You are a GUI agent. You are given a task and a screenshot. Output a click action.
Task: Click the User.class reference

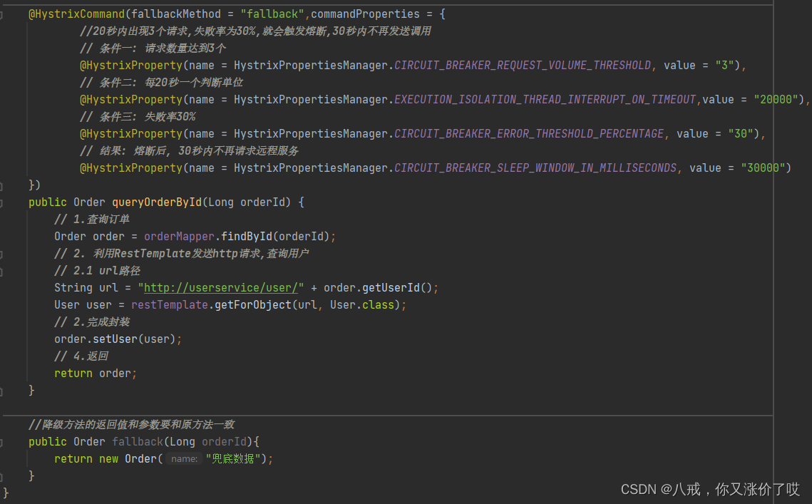pos(360,304)
